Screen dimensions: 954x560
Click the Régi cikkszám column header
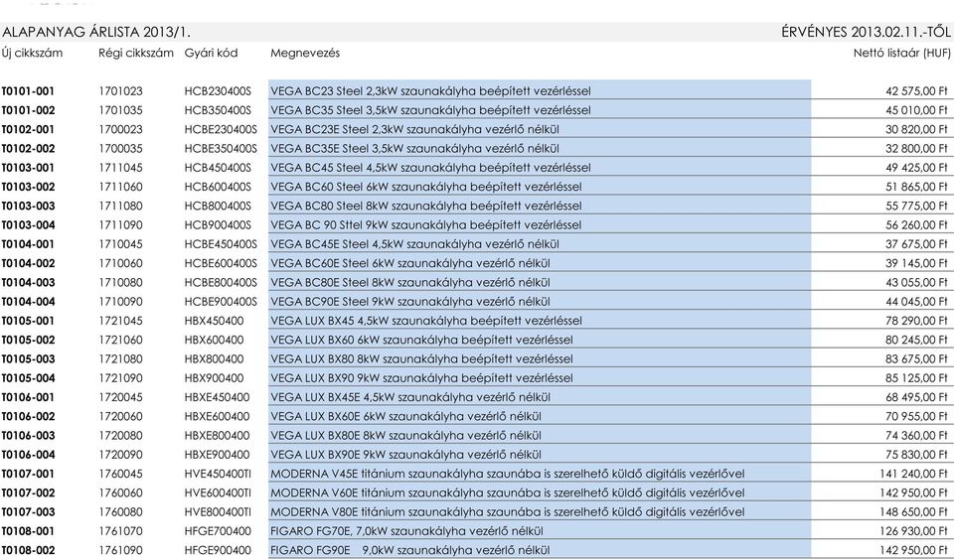tap(136, 53)
